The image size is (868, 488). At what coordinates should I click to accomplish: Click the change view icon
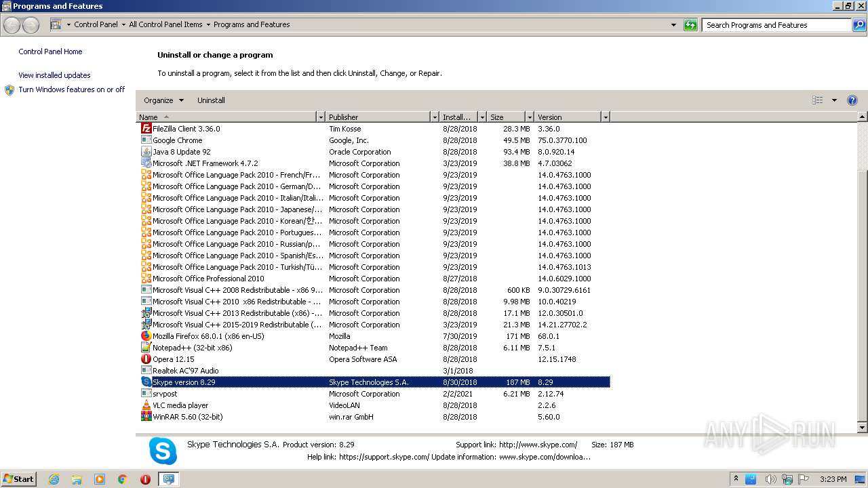coord(818,100)
